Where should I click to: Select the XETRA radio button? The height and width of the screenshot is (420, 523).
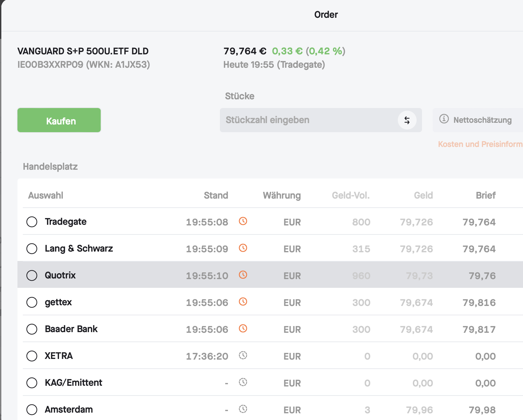tap(32, 356)
